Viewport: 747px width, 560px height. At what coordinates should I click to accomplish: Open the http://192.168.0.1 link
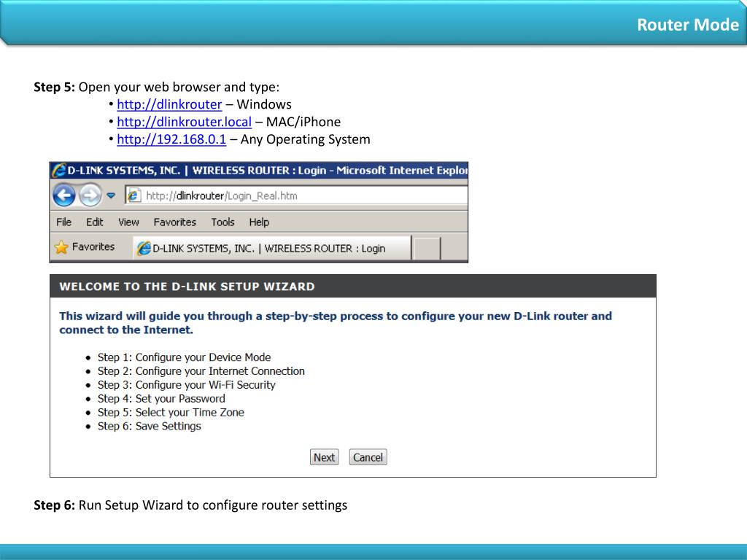[171, 139]
